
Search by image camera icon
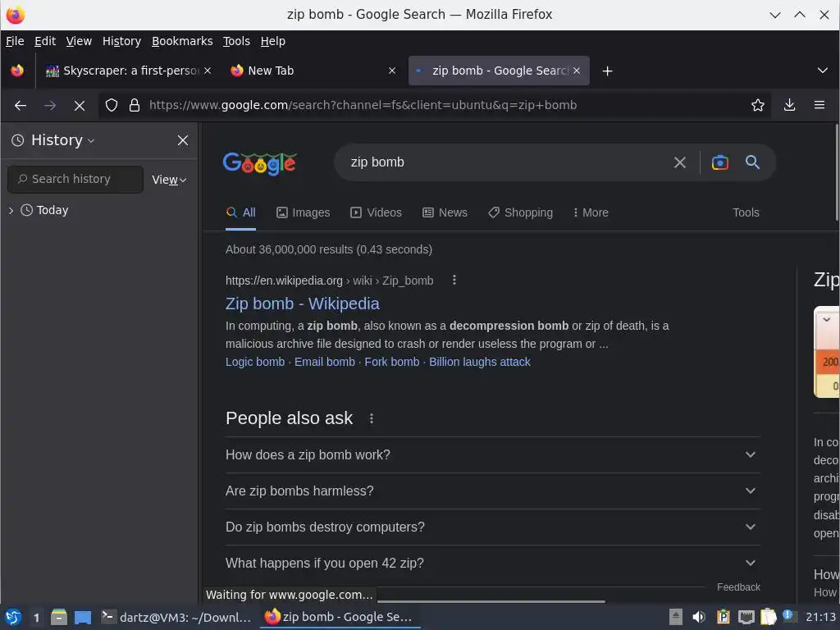click(719, 162)
